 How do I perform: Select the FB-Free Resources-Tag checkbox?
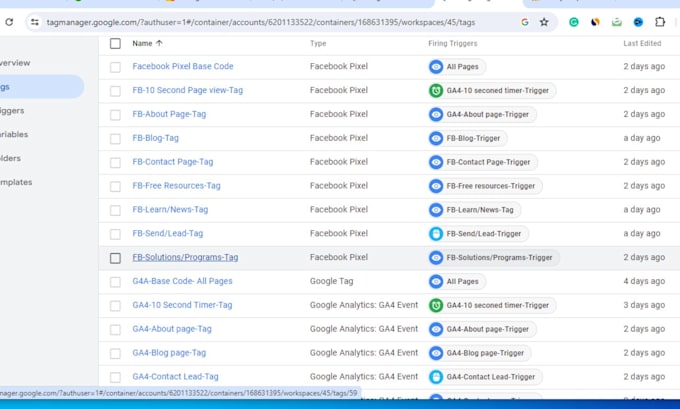pos(115,187)
